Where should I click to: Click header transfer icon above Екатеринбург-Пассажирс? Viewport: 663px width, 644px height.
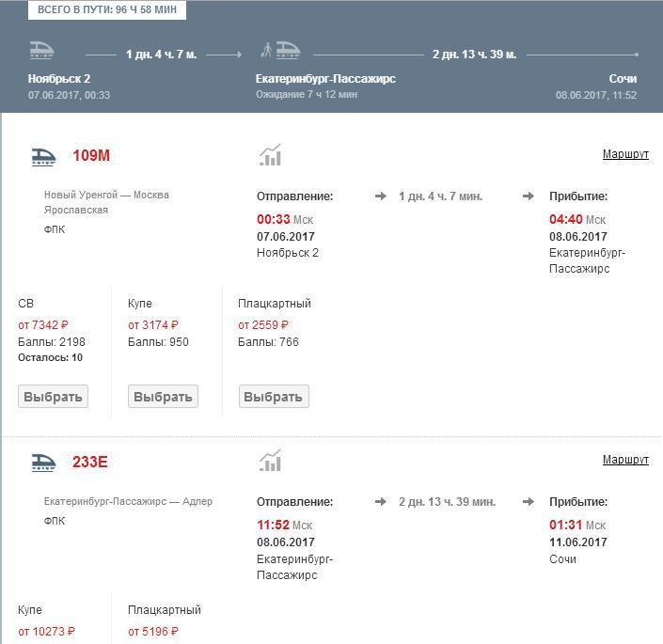pos(280,51)
